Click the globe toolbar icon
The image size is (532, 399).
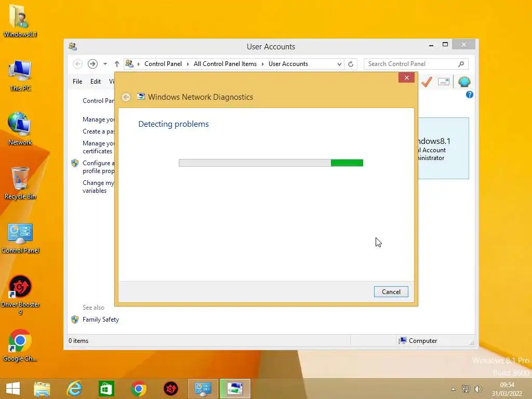click(464, 82)
